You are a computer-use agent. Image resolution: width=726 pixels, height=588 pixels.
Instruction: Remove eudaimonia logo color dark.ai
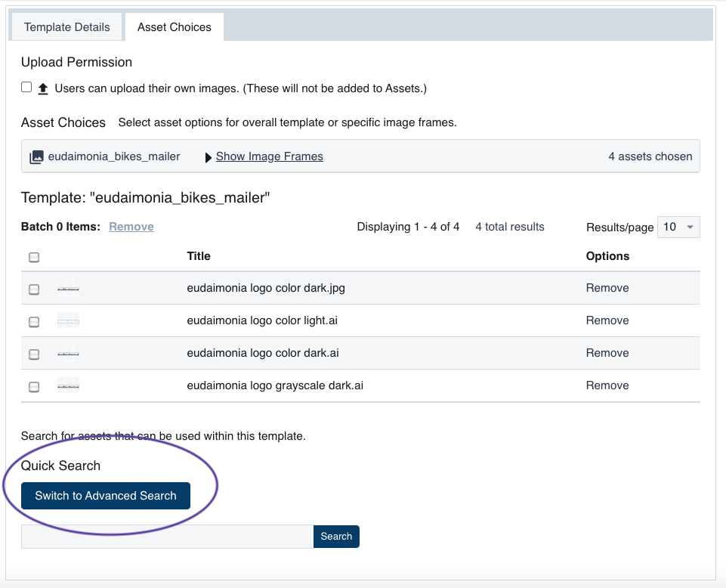tap(607, 353)
